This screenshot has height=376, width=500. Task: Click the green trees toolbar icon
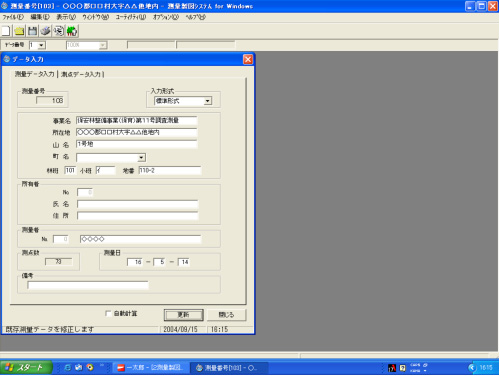pos(72,31)
